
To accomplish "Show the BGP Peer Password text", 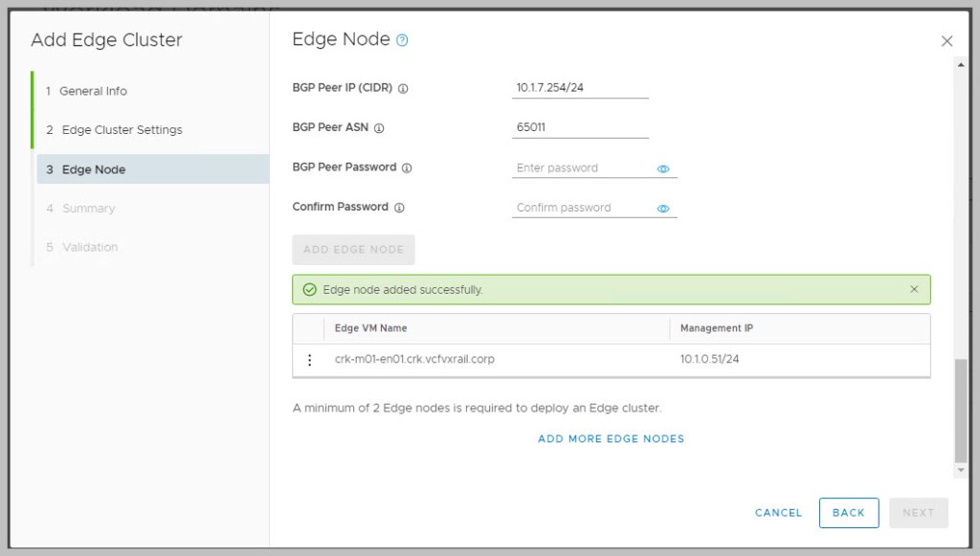I will [x=663, y=168].
